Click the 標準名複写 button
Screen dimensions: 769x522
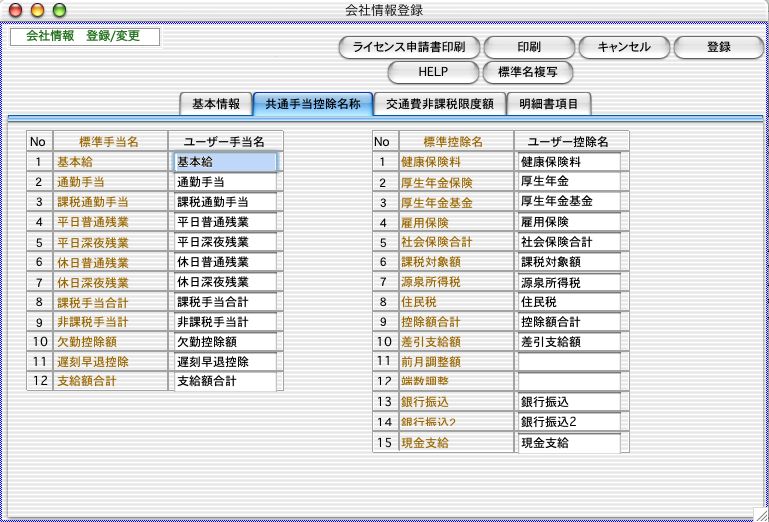tap(527, 72)
